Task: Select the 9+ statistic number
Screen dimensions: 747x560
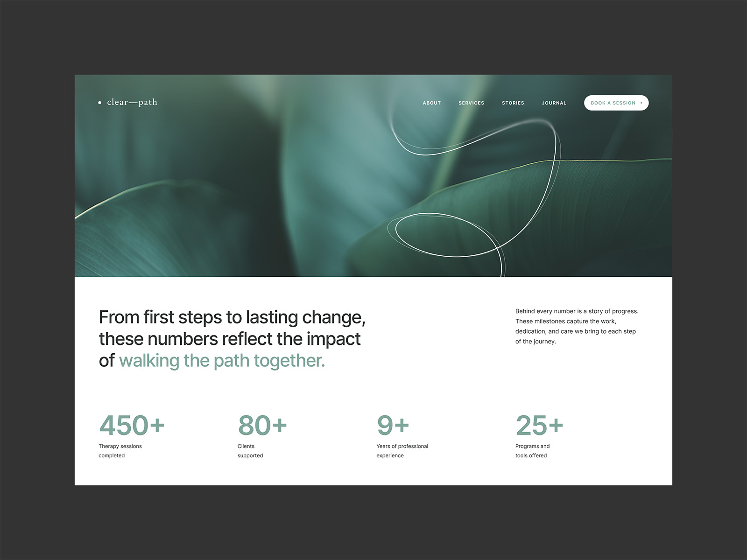Action: pyautogui.click(x=393, y=425)
